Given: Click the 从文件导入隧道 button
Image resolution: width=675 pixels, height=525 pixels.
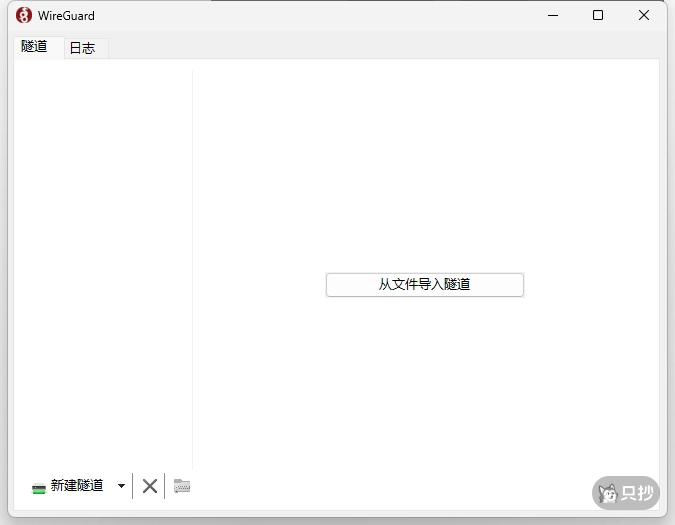Looking at the screenshot, I should click(x=424, y=284).
